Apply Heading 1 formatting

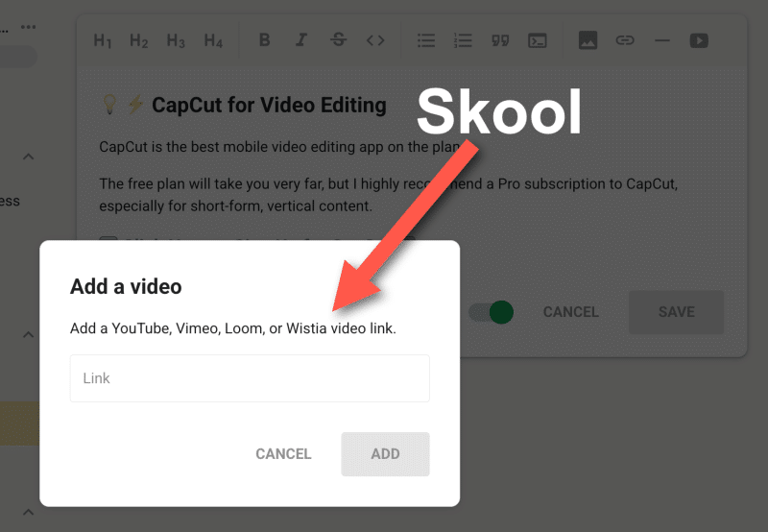point(103,40)
